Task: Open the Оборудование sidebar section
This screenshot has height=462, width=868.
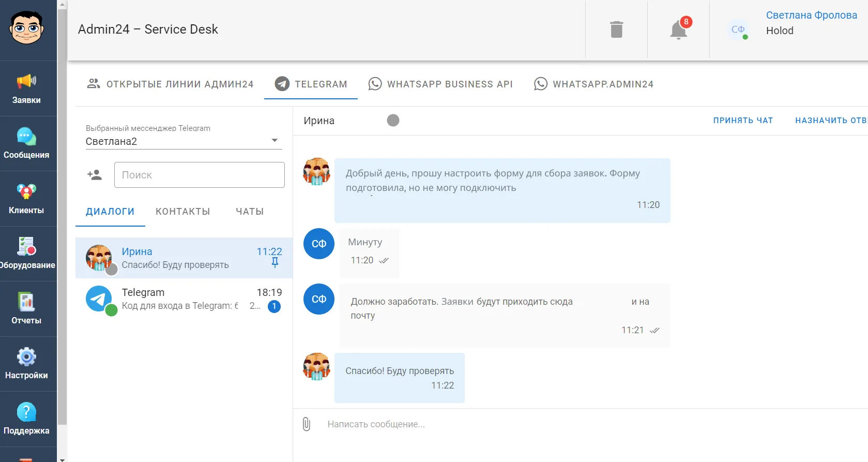Action: (26, 254)
